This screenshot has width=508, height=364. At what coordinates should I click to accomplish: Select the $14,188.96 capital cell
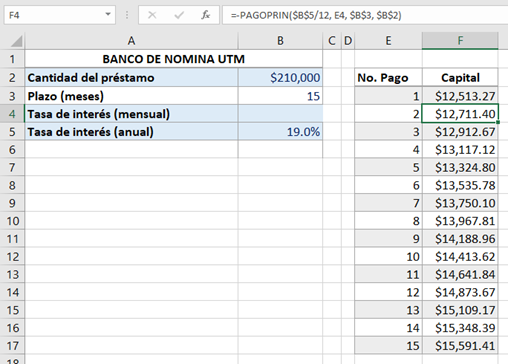coord(460,239)
